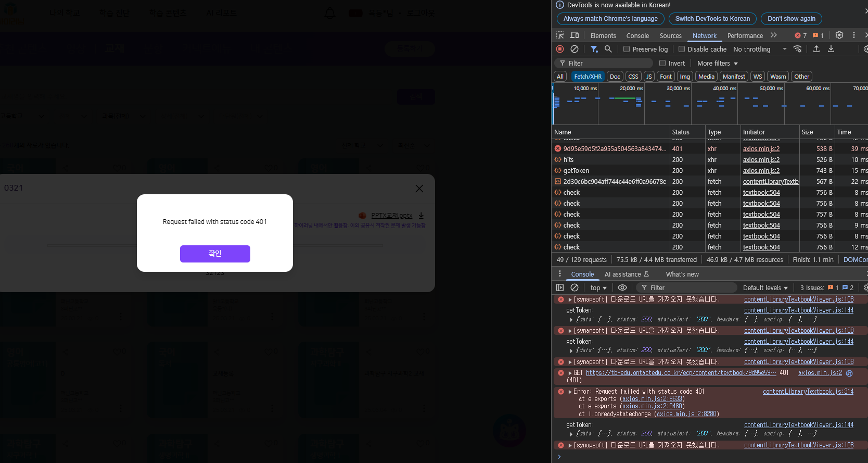Clear the network log
Viewport: 868px width, 463px height.
tap(575, 49)
